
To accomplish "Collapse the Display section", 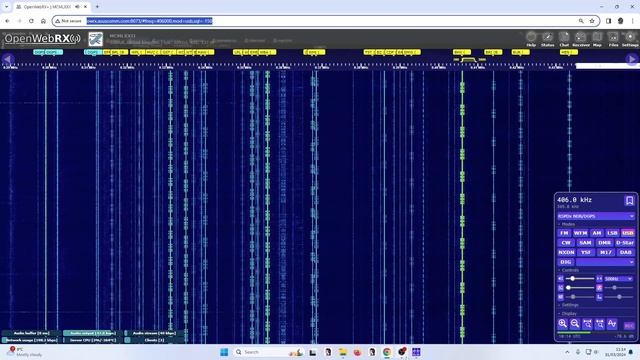I will coord(567,313).
